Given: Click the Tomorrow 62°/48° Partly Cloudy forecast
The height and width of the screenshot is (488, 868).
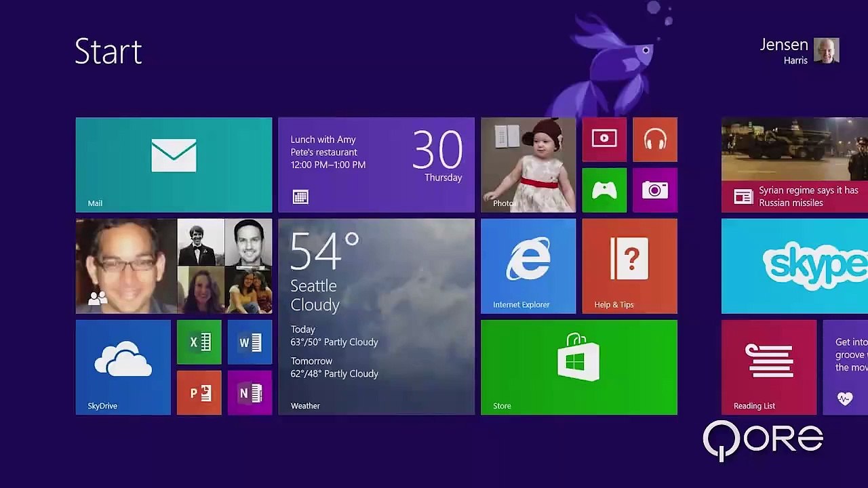Looking at the screenshot, I should (x=334, y=367).
